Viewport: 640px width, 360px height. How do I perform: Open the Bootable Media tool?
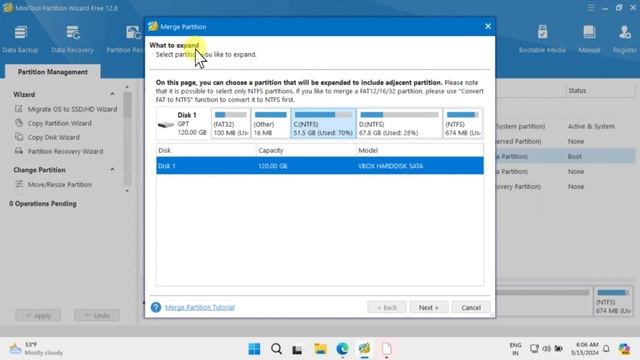[x=542, y=39]
